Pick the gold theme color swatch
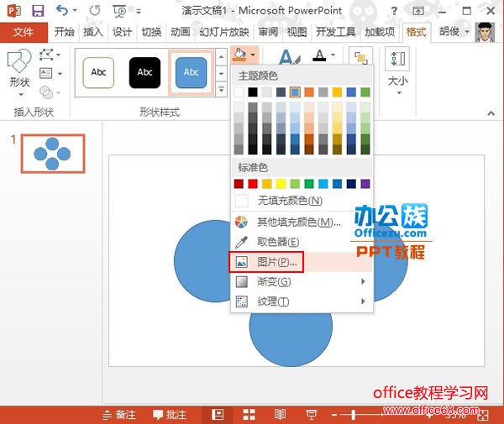Viewport: 504px width, 424px height. click(x=337, y=92)
